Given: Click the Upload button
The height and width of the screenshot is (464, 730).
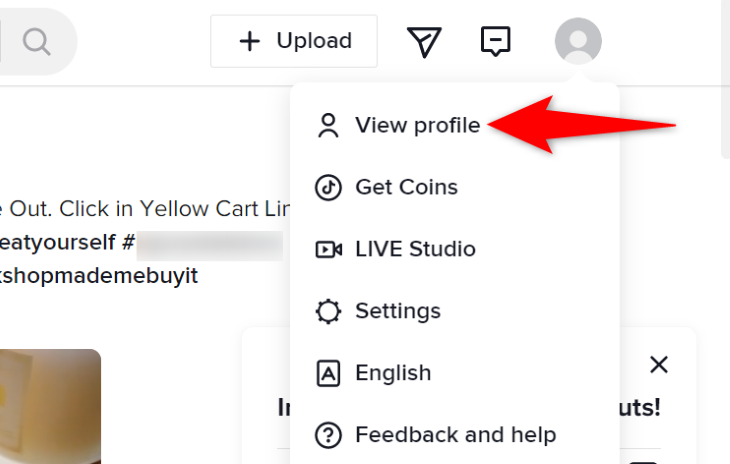Looking at the screenshot, I should [294, 41].
